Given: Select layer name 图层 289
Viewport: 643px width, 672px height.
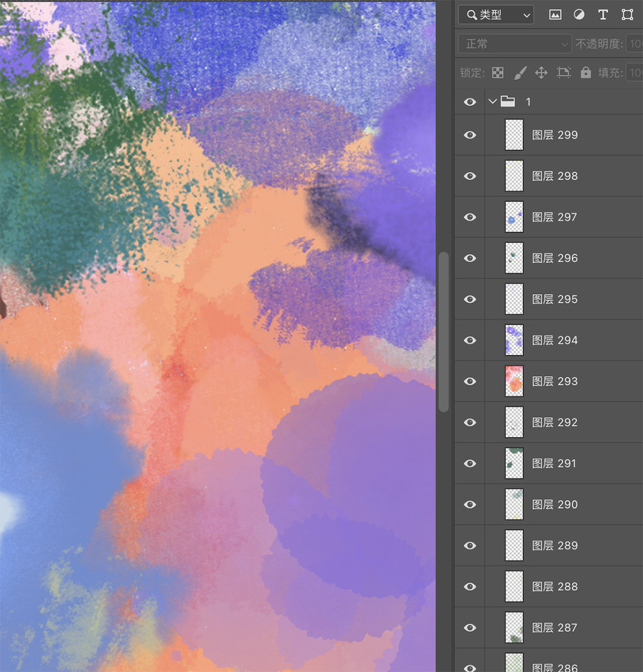Looking at the screenshot, I should tap(554, 546).
